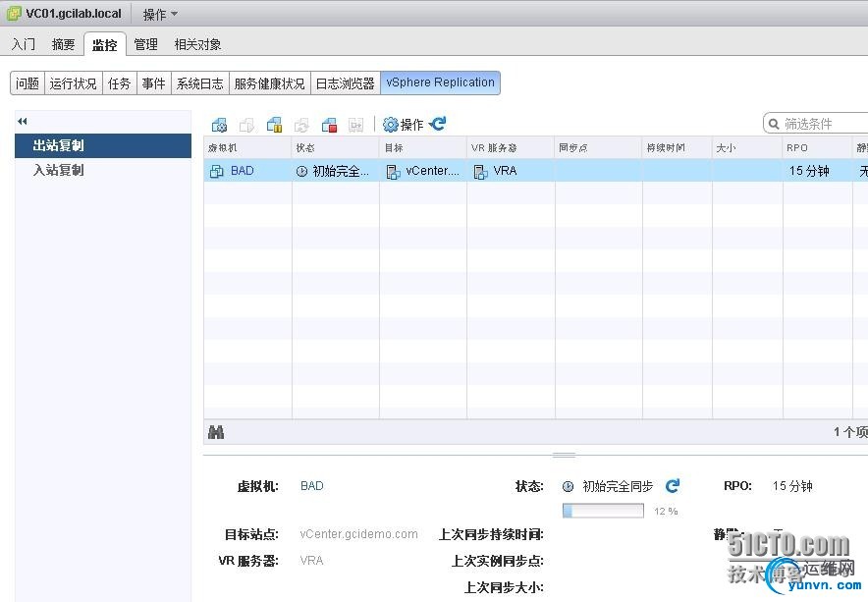The width and height of the screenshot is (868, 602).
Task: Collapse the left navigation pane arrows
Action: (23, 122)
